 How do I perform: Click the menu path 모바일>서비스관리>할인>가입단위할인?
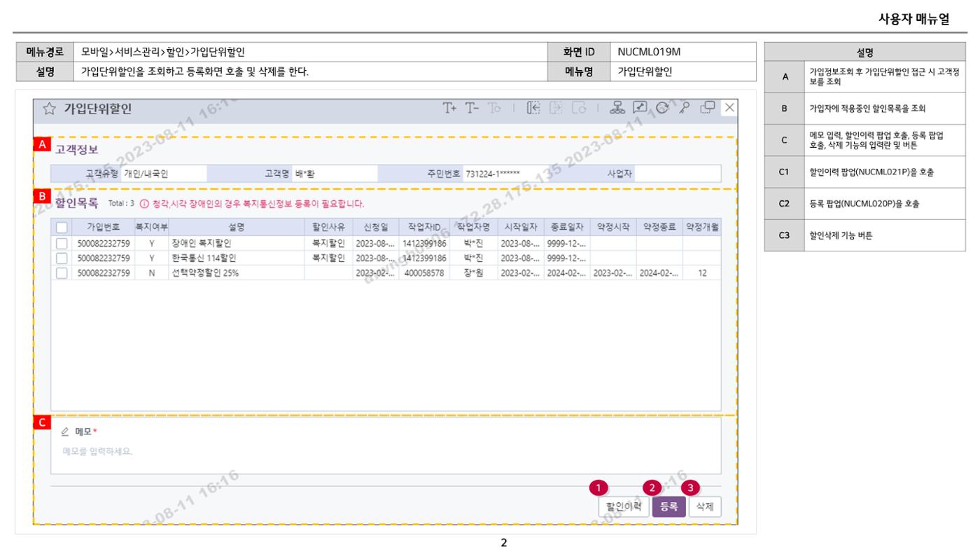(163, 52)
